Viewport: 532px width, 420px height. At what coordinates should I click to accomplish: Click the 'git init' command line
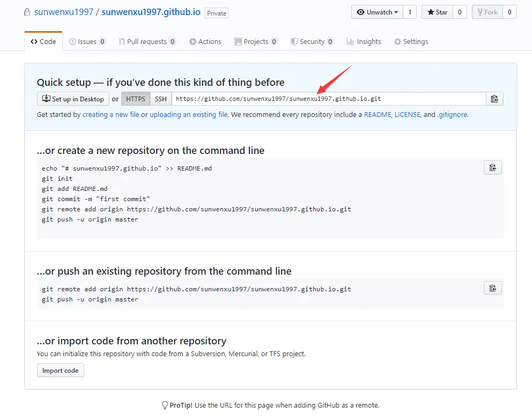click(57, 179)
